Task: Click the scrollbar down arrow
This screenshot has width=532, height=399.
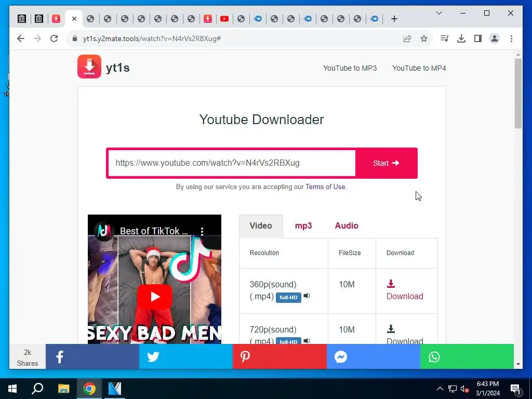Action: [x=518, y=364]
